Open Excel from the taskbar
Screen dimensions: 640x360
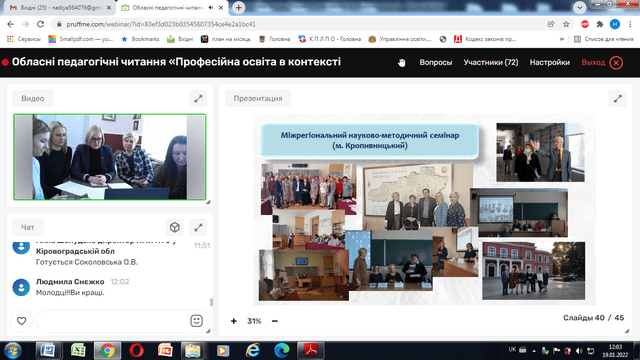78,351
